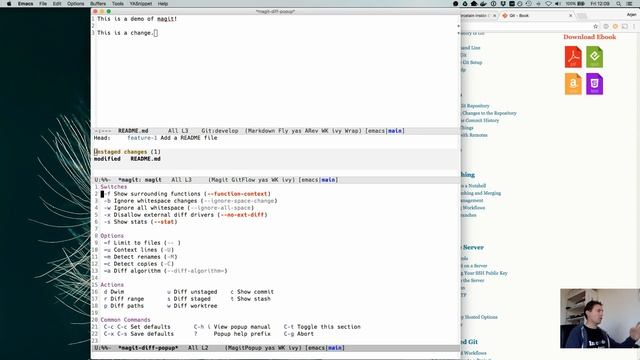Open the Tools menu

coord(118,4)
